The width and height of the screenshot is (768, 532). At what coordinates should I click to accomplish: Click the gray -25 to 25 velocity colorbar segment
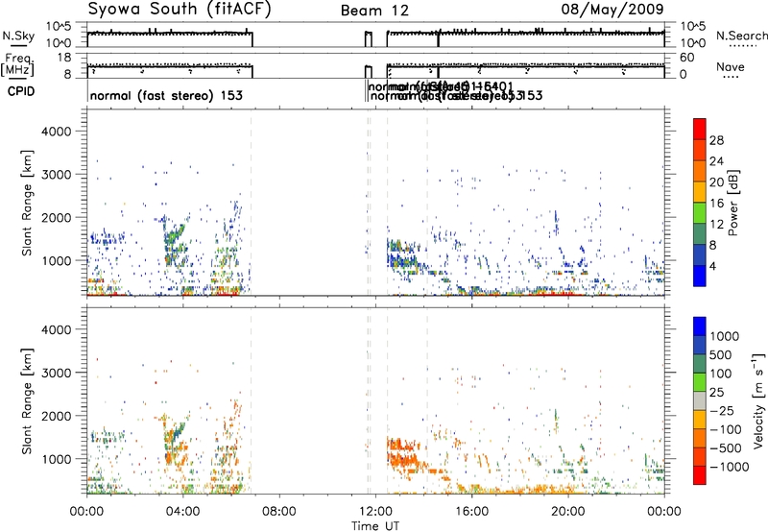(700, 400)
